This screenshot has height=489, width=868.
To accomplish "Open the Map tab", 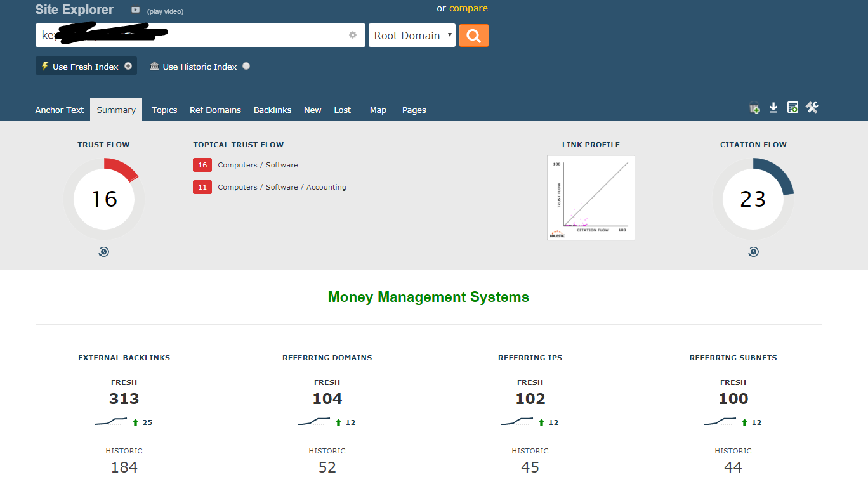I will [378, 110].
